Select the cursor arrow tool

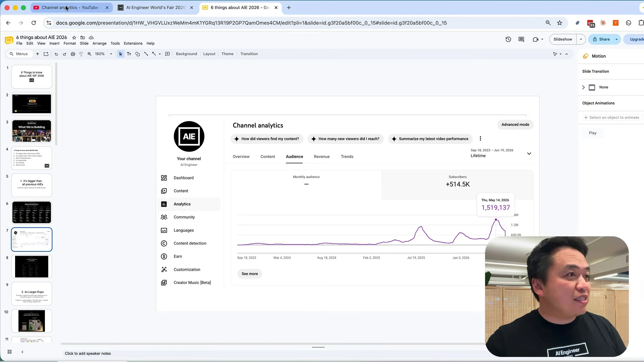tap(120, 54)
